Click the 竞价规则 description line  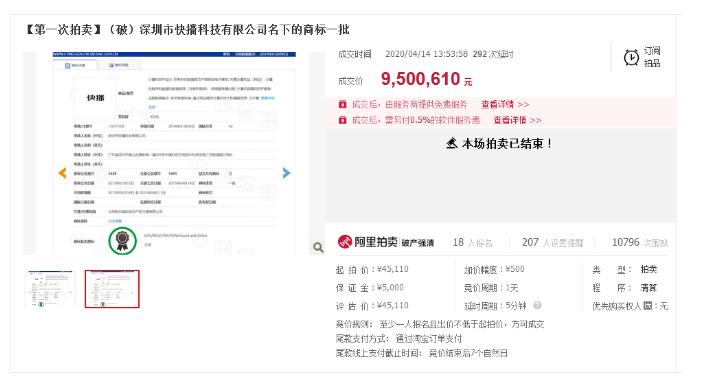tap(440, 324)
